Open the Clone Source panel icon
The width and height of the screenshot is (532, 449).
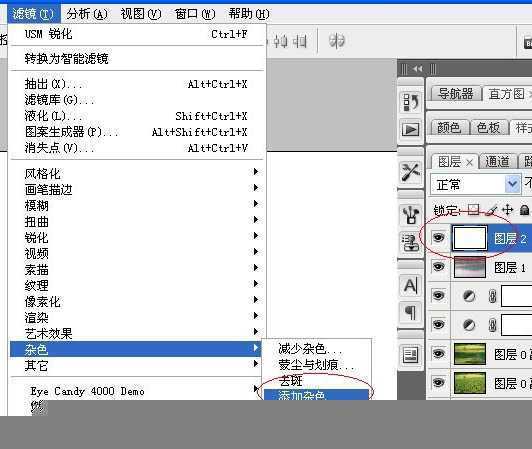(x=411, y=242)
